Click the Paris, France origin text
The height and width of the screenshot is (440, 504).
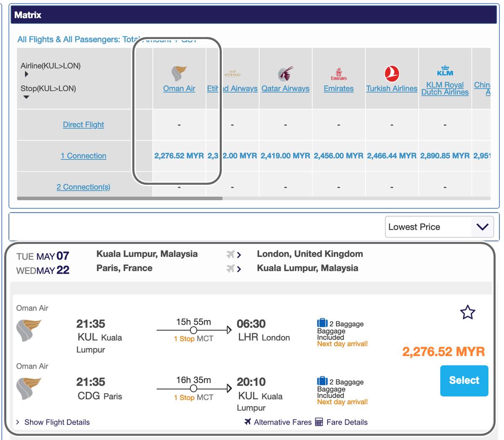click(x=124, y=268)
